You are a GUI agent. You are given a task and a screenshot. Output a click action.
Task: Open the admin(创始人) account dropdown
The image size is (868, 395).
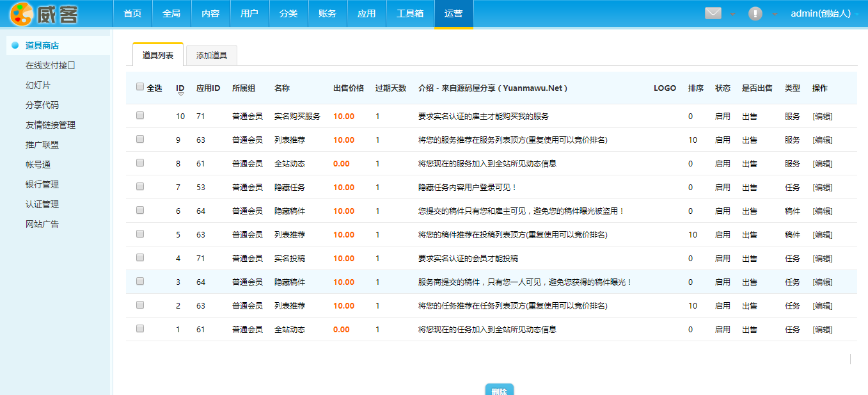pos(825,13)
